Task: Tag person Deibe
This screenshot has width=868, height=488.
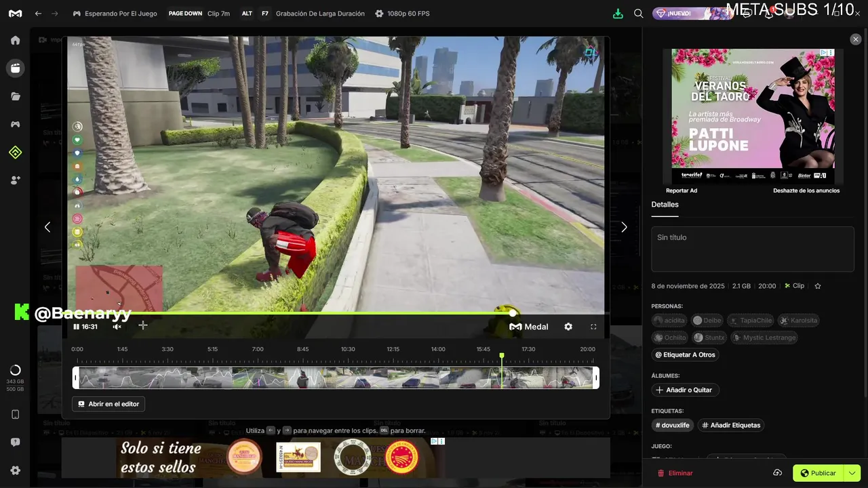Action: [x=707, y=320]
